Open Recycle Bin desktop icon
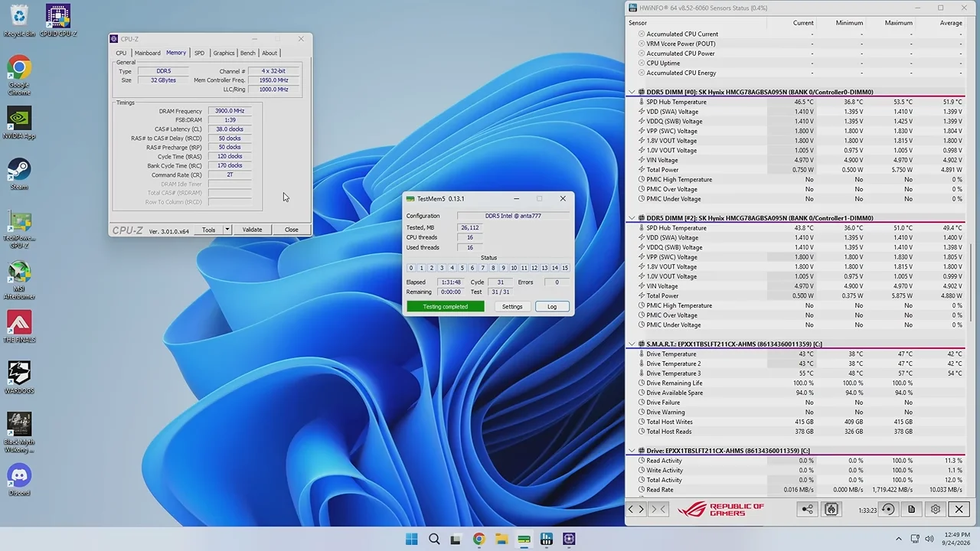Image resolution: width=980 pixels, height=551 pixels. point(19,21)
